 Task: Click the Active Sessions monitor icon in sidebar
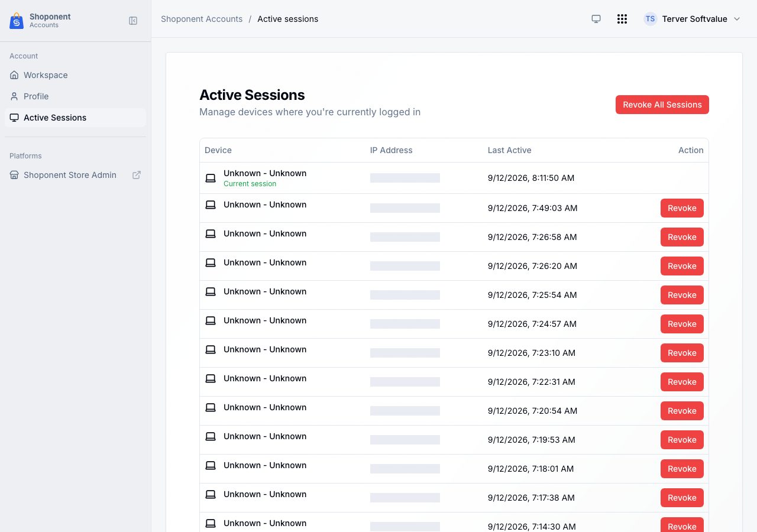coord(14,118)
